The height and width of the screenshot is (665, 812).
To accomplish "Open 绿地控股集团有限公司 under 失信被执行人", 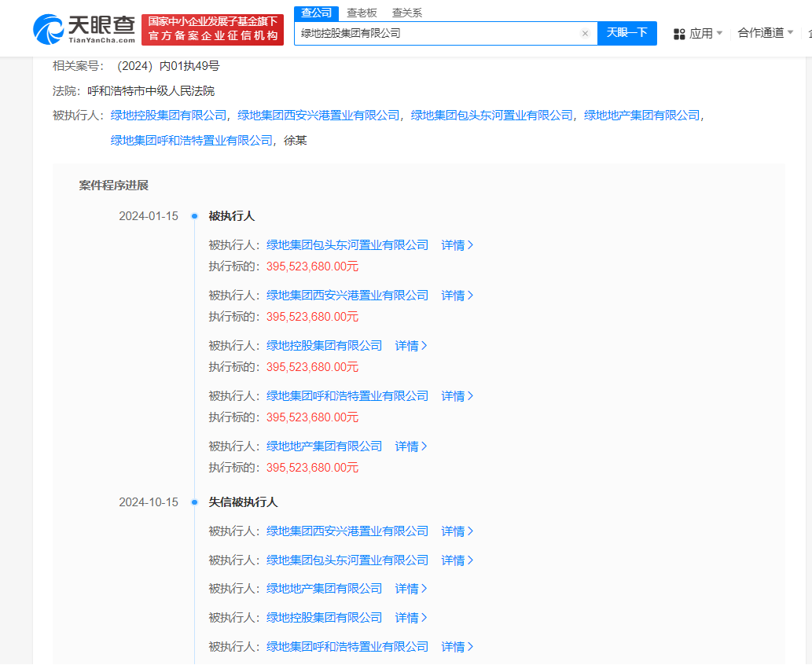I will tap(324, 617).
